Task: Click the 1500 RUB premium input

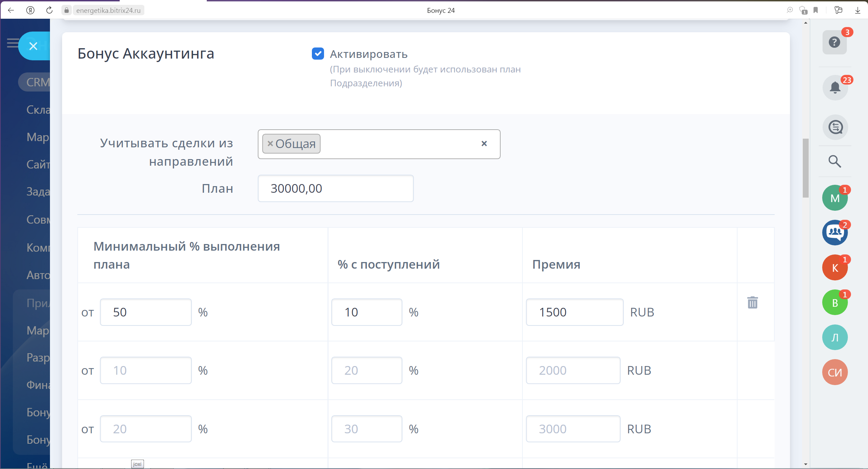Action: tap(574, 312)
